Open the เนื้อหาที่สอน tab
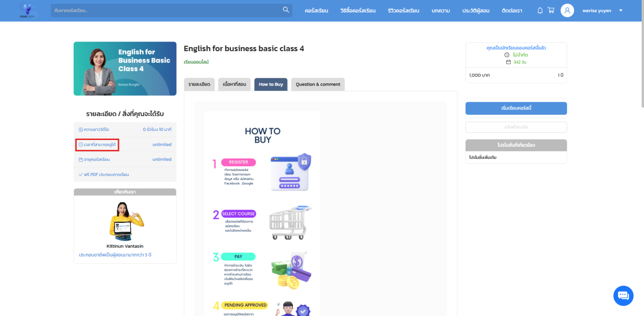Viewport: 644px width, 316px height. 234,84
